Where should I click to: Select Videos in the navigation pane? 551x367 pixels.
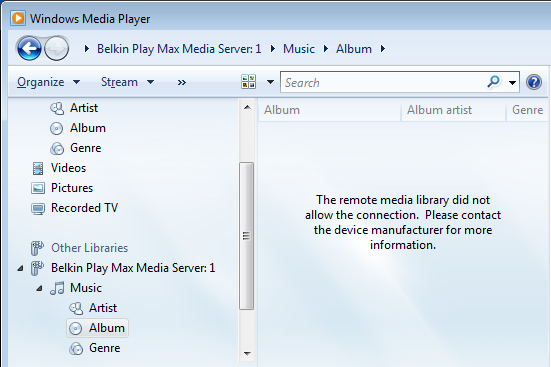(x=68, y=168)
